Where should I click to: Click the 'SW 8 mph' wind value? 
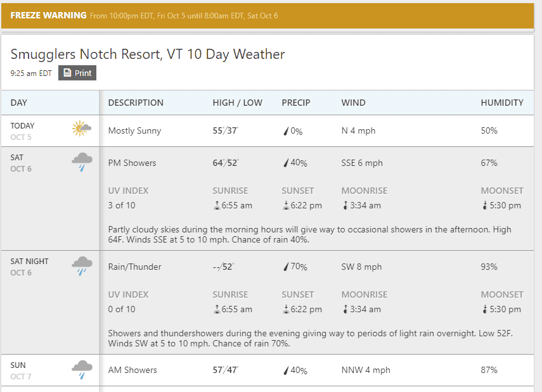click(361, 267)
